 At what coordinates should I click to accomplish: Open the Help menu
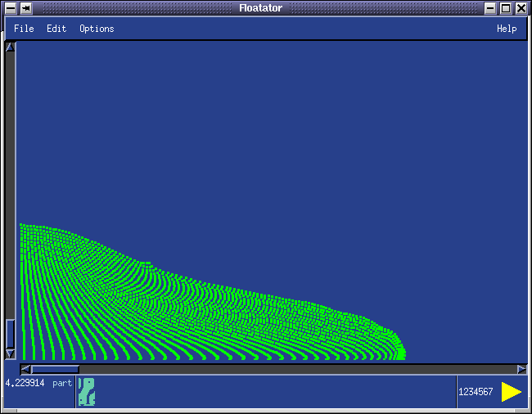[x=507, y=29]
